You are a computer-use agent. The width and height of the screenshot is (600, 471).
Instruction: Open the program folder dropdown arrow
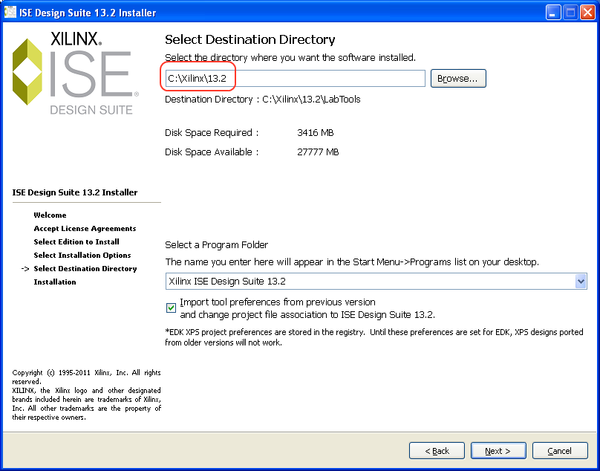tap(580, 282)
